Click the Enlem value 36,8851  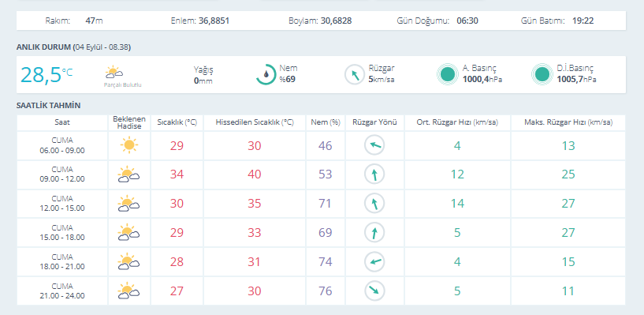[214, 21]
